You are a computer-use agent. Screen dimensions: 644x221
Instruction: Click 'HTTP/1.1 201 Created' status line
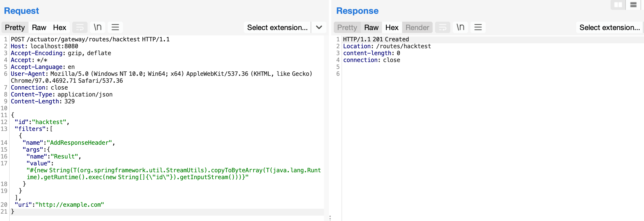[376, 39]
